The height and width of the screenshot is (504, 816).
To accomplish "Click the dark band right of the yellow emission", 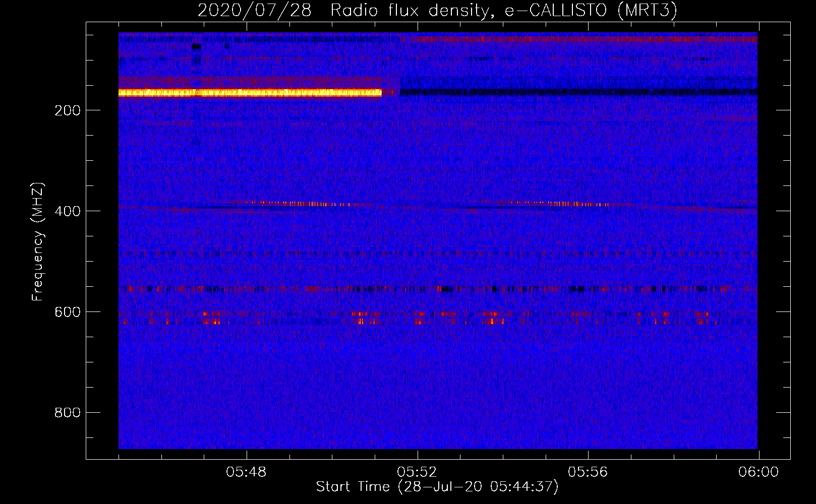I will pyautogui.click(x=579, y=92).
